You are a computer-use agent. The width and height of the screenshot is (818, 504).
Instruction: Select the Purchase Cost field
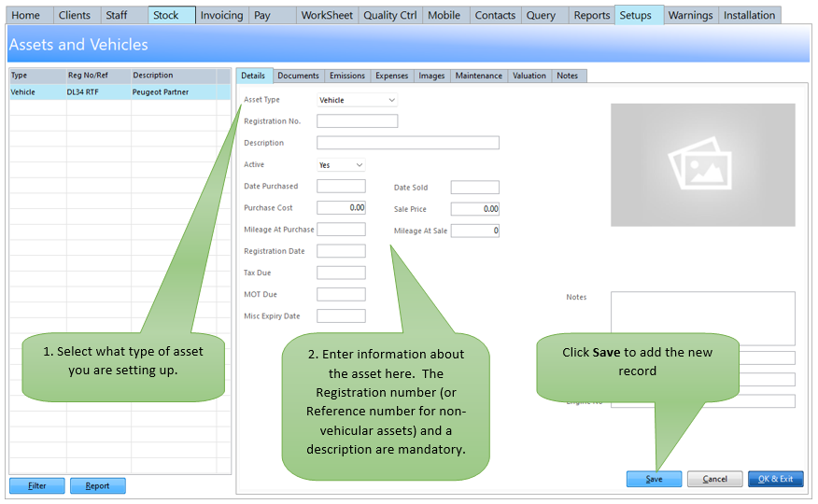click(x=341, y=208)
